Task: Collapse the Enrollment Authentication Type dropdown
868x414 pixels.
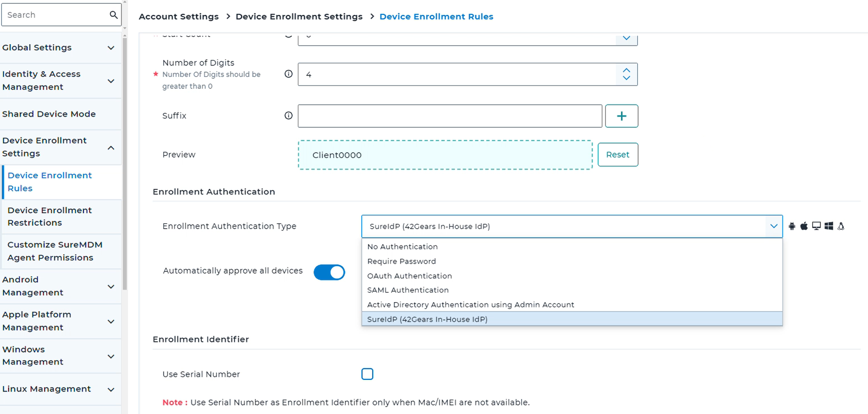Action: click(773, 226)
